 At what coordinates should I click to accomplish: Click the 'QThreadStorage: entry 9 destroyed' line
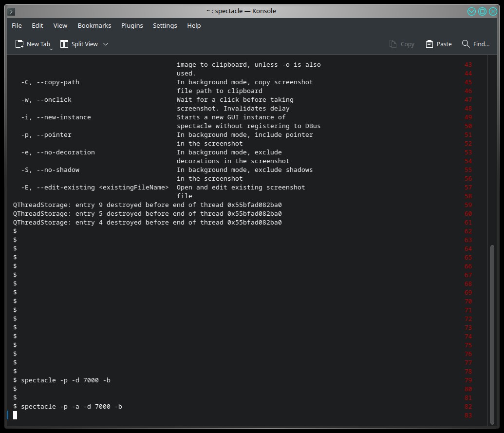point(147,205)
